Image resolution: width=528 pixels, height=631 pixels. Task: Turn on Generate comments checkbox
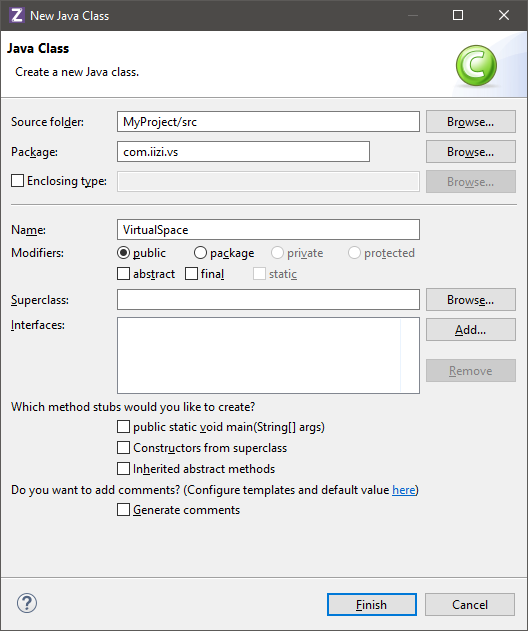124,509
